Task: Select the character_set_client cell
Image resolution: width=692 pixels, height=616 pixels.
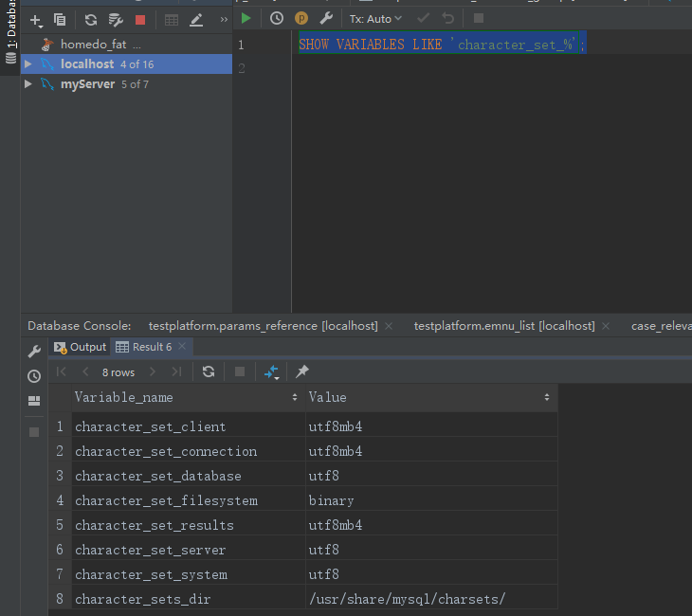Action: pos(188,426)
